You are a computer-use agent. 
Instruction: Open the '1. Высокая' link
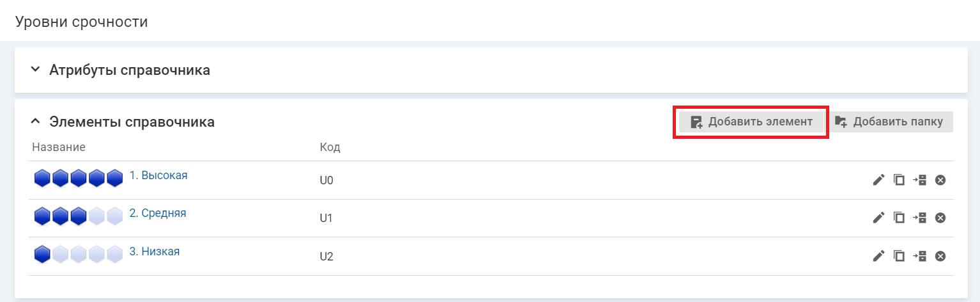pyautogui.click(x=158, y=175)
